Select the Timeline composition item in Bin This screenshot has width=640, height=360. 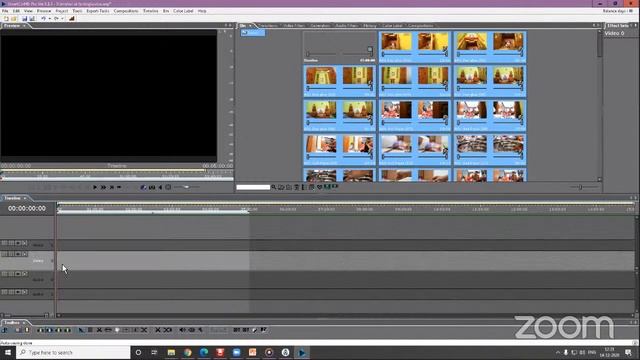pyautogui.click(x=340, y=47)
